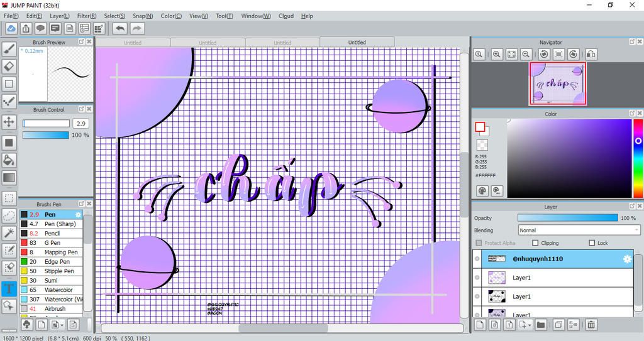Create layer folder icon
The image size is (644, 341).
tap(541, 325)
